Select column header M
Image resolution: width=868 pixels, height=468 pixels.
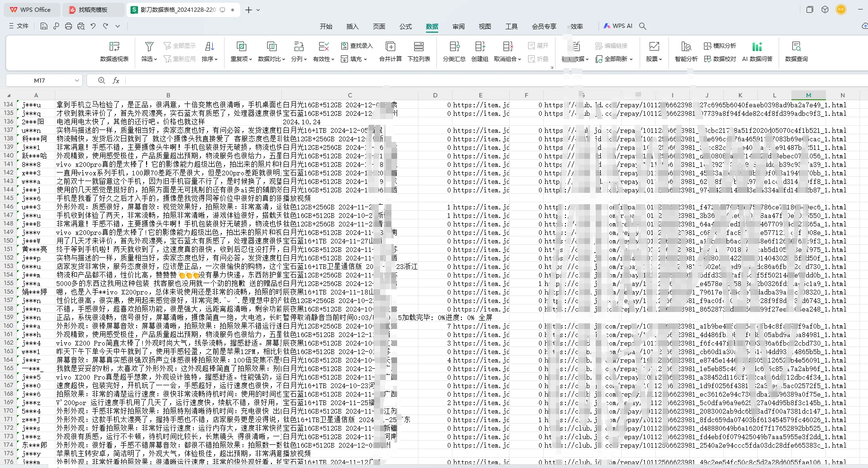point(808,95)
